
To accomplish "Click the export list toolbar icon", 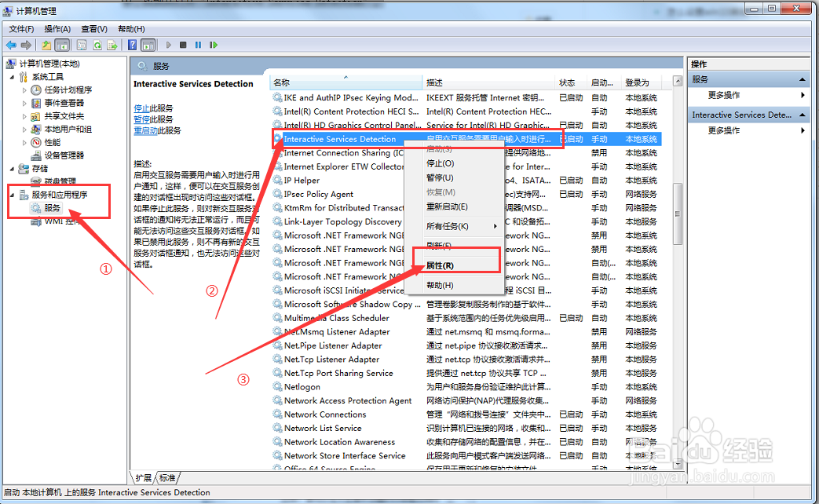I will click(x=112, y=45).
